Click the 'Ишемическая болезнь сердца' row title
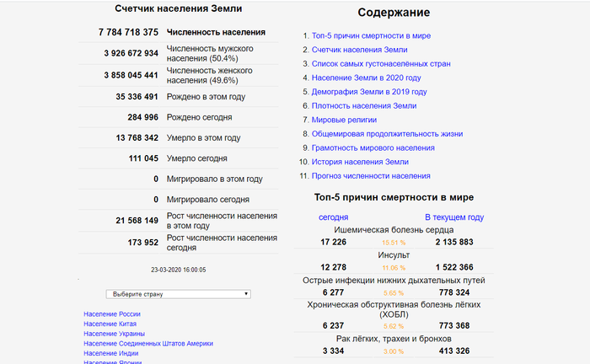Viewport: 590px width, 364px height. pos(394,230)
